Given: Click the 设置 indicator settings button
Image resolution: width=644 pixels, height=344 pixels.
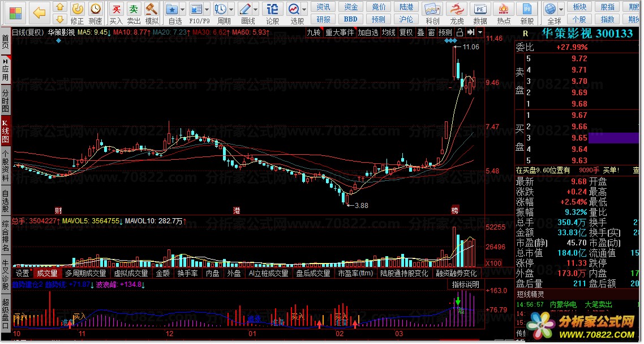Looking at the screenshot, I should tap(23, 273).
